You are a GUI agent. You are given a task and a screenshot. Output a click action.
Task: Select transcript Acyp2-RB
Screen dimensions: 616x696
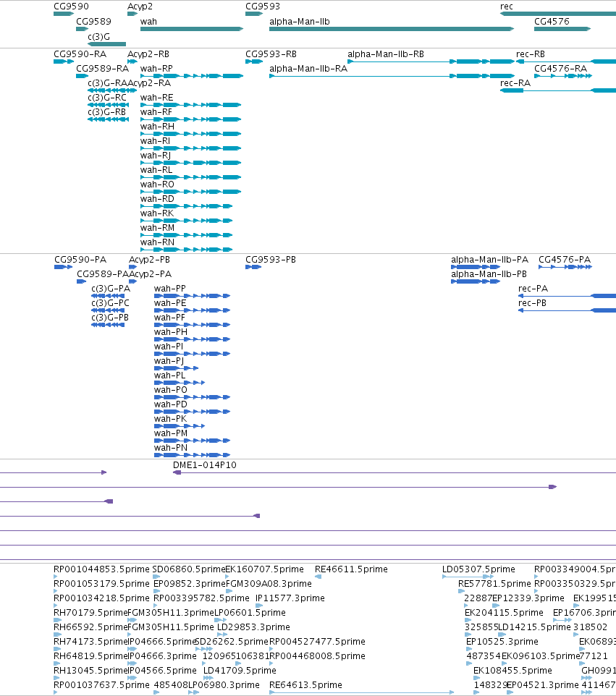(x=148, y=54)
